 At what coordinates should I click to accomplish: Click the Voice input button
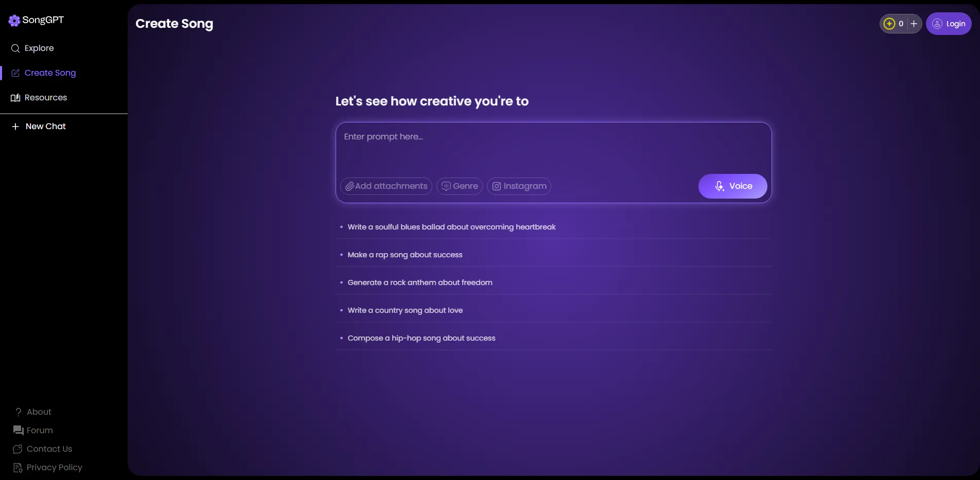pyautogui.click(x=733, y=186)
